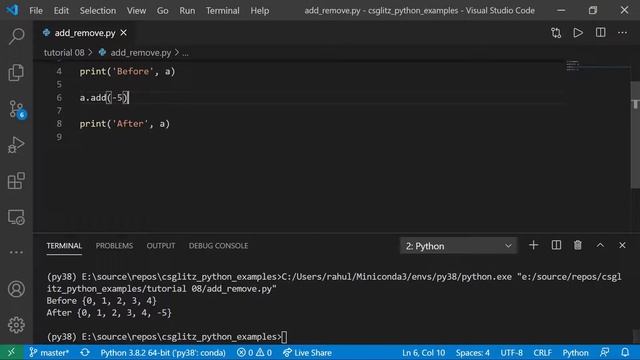Close the terminal panel
The image size is (640, 360).
[x=622, y=245]
